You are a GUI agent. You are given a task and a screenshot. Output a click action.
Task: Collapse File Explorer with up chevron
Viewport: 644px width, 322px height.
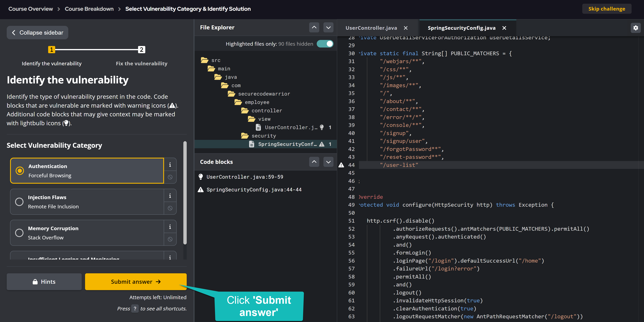tap(314, 28)
